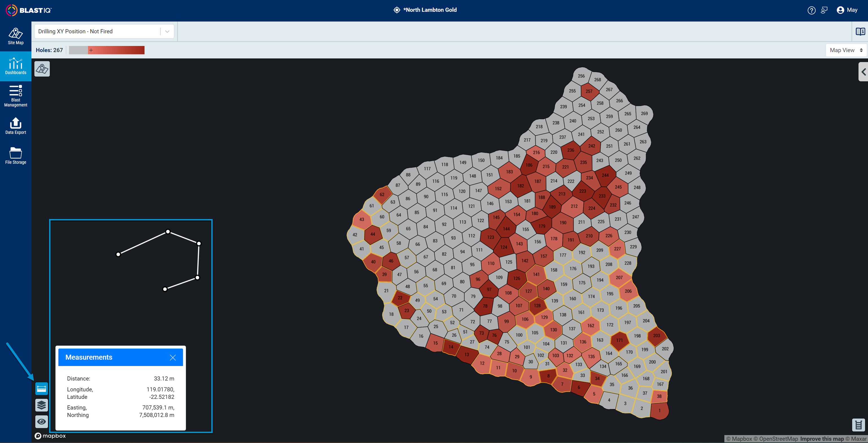868x443 pixels.
Task: Click the map recenter icon button
Action: (42, 69)
